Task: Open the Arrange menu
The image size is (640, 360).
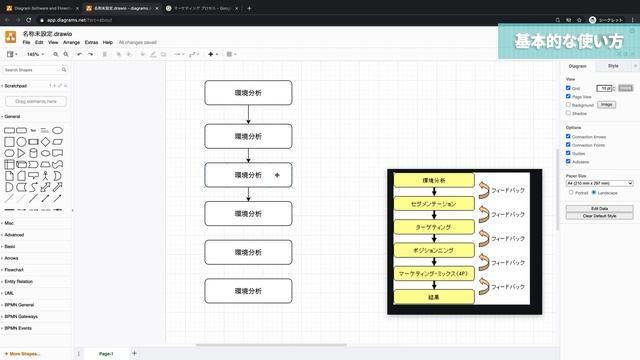Action: [71, 42]
